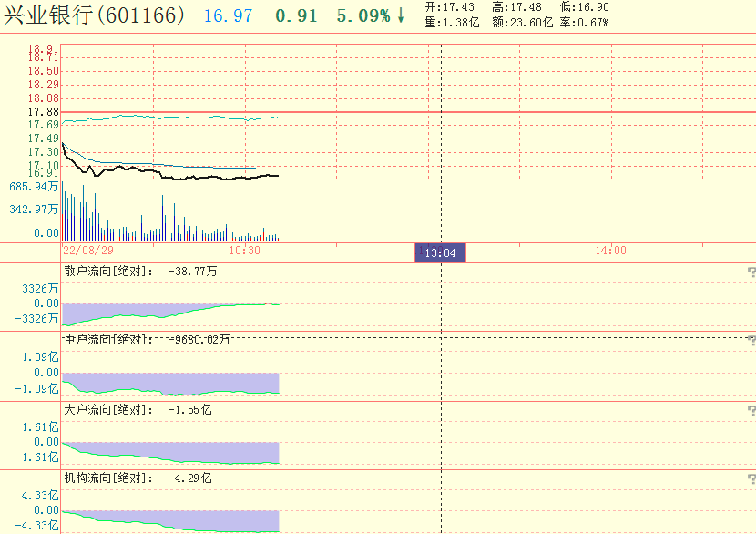The width and height of the screenshot is (756, 534).
Task: Click the turnover rate 率:0.67%
Action: point(585,22)
